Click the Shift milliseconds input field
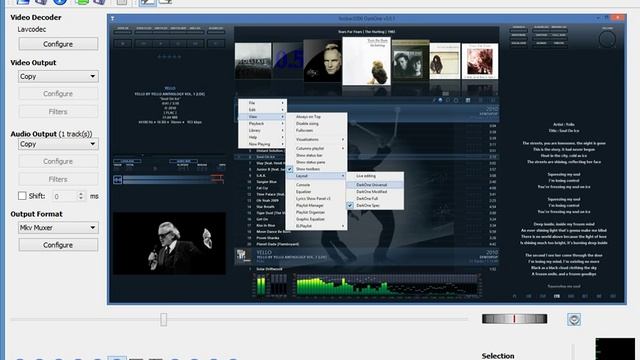The width and height of the screenshot is (640, 360). click(x=64, y=196)
